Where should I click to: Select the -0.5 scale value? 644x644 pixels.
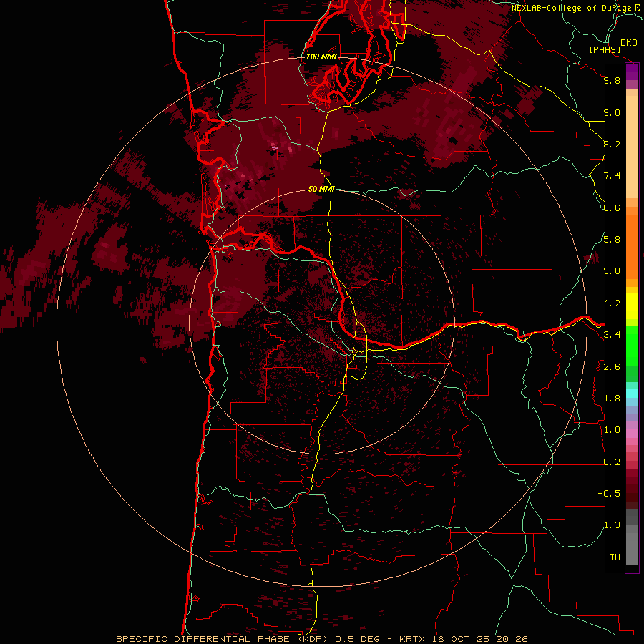coord(609,494)
